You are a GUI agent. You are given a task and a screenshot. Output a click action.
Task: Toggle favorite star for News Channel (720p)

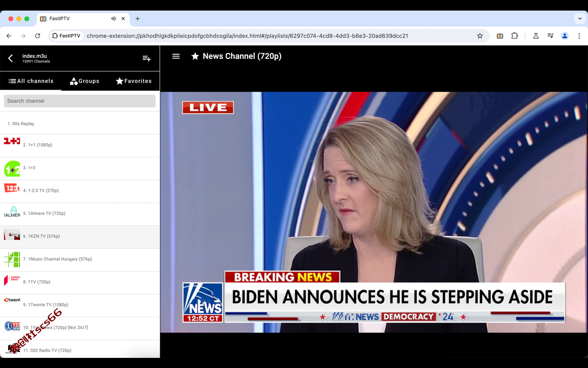point(195,56)
